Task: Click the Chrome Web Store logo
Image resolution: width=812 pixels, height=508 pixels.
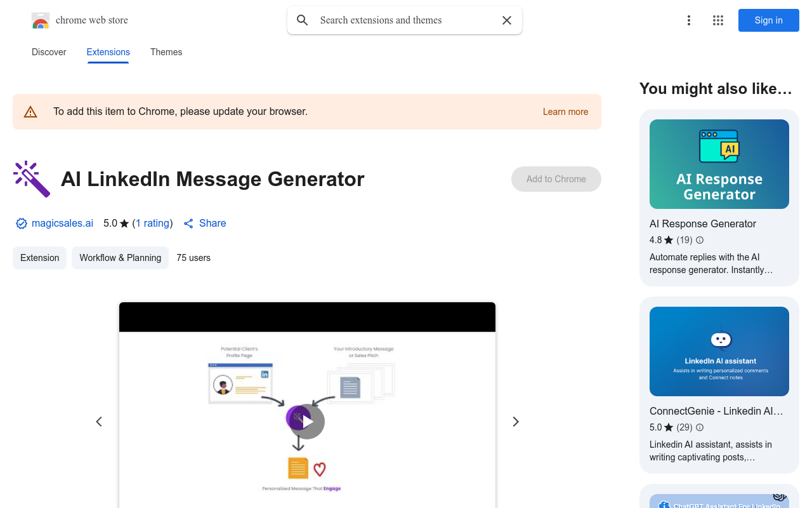Action: [x=41, y=20]
